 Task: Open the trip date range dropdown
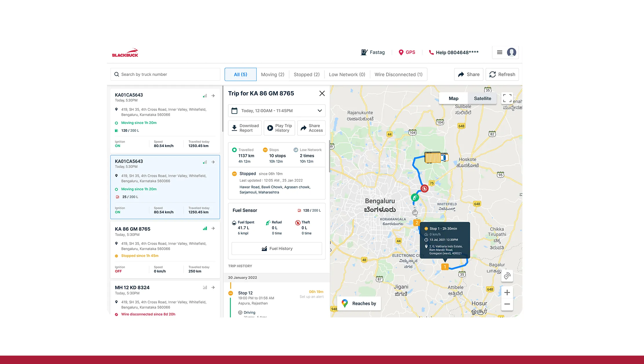[320, 111]
